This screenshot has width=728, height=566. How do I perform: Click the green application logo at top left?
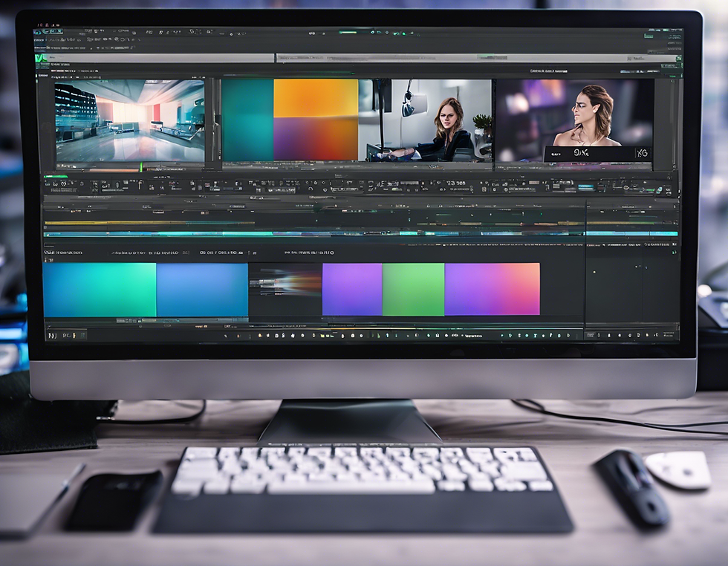pyautogui.click(x=40, y=58)
